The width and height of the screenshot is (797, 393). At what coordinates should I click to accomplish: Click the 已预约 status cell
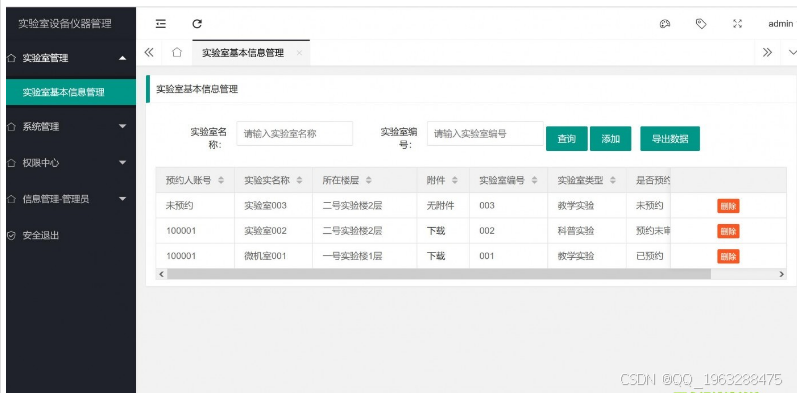tap(649, 256)
